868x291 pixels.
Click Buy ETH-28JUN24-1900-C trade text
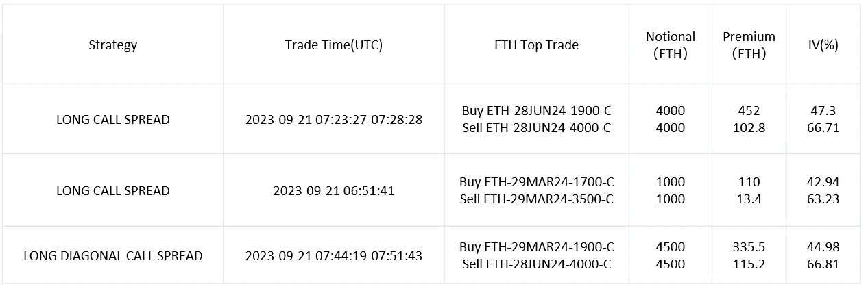point(536,111)
